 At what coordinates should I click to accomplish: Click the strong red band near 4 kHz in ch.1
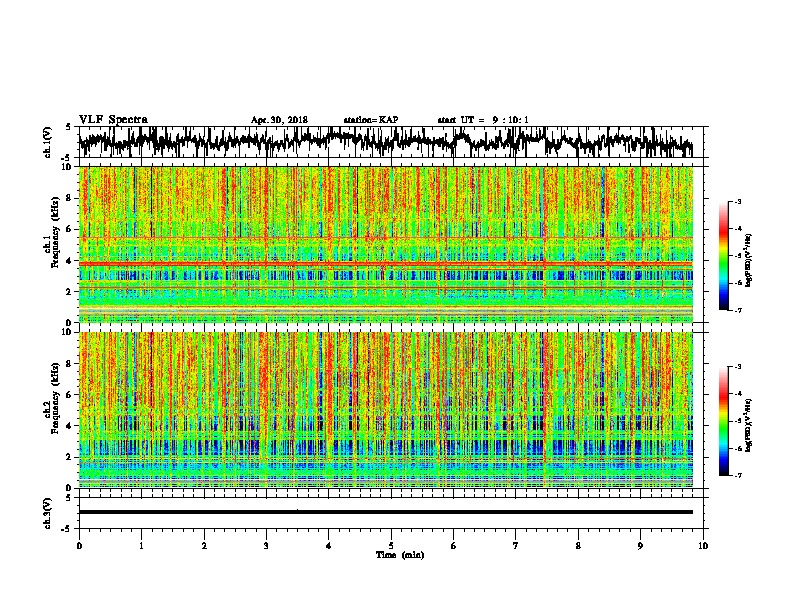[385, 264]
